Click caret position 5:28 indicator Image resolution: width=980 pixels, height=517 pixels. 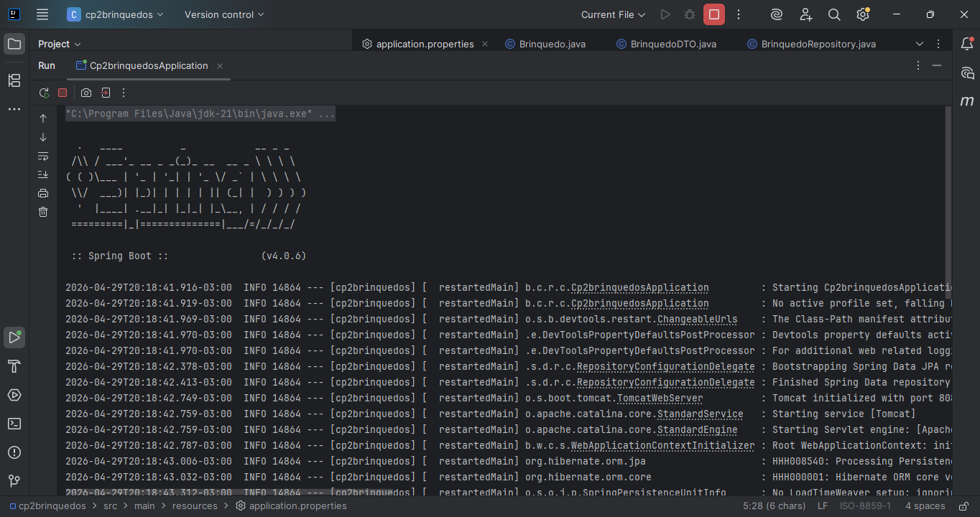coord(775,506)
